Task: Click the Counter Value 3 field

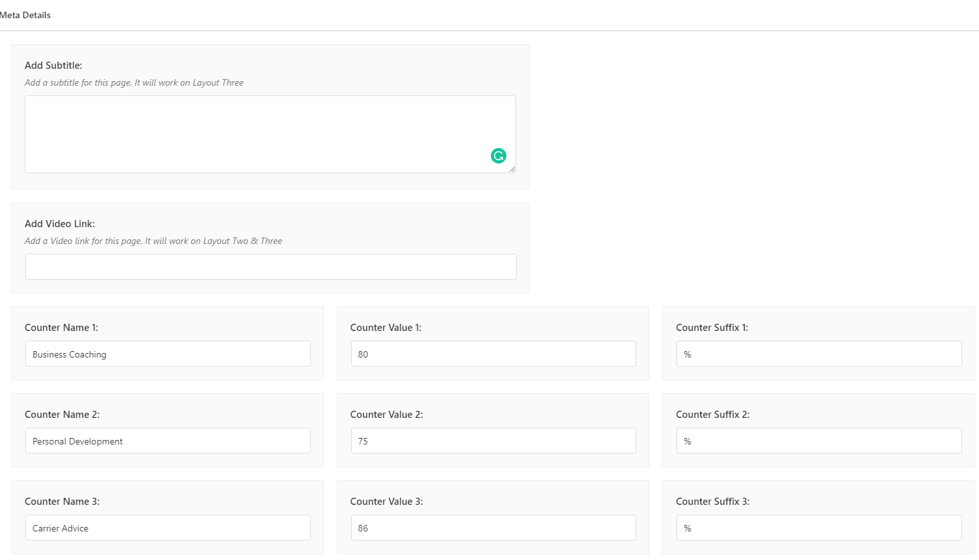Action: point(493,528)
